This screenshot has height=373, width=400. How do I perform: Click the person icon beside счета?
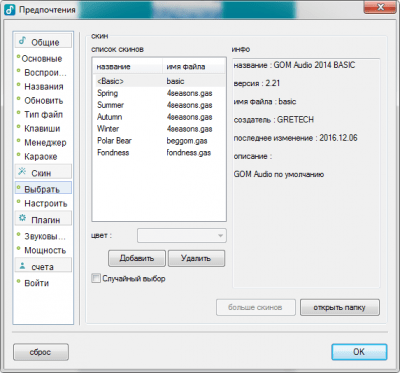22,266
